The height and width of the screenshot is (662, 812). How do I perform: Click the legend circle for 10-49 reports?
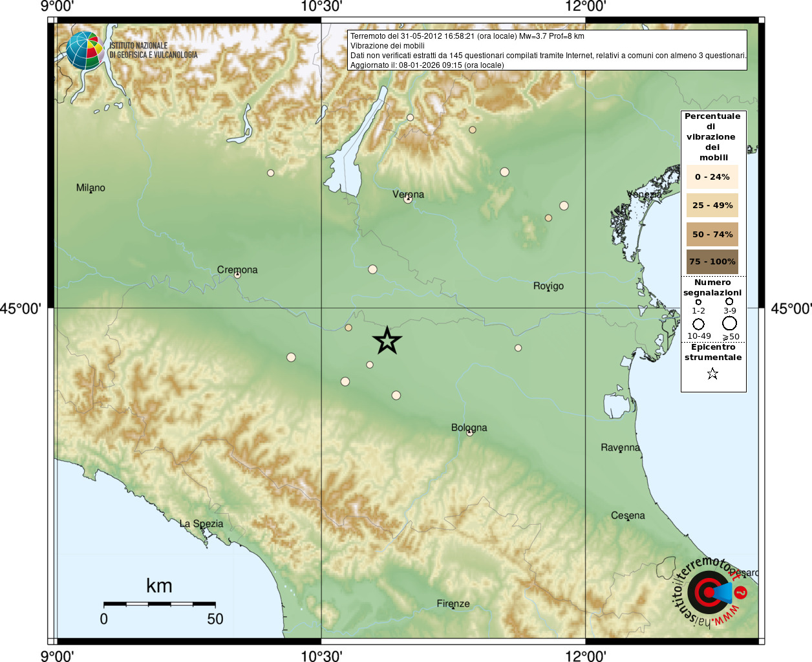coord(699,324)
